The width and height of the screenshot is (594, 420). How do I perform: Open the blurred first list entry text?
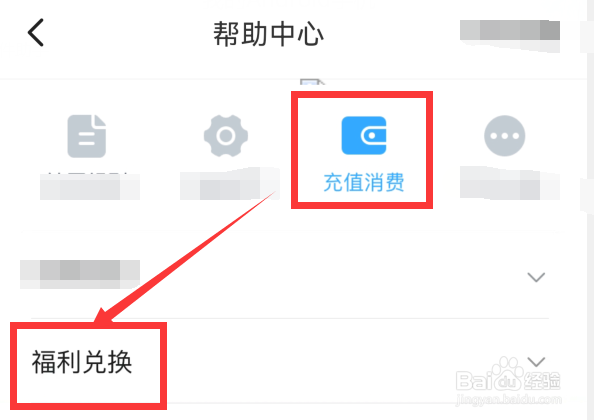[80, 274]
